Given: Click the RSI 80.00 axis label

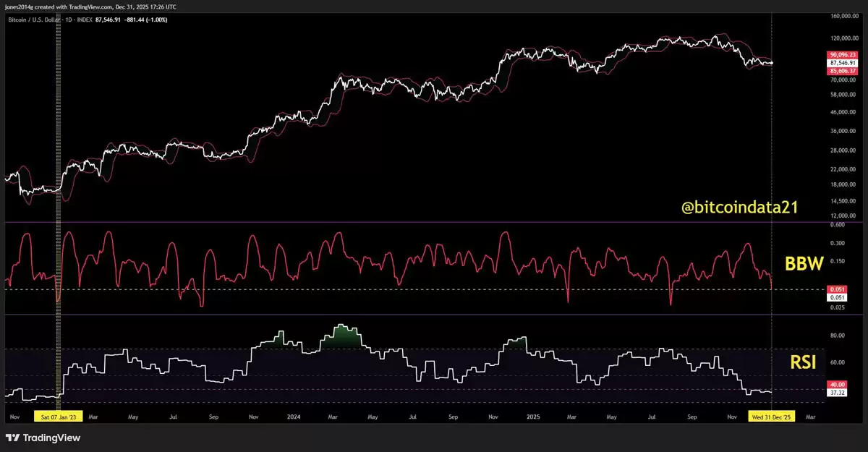Looking at the screenshot, I should 838,336.
